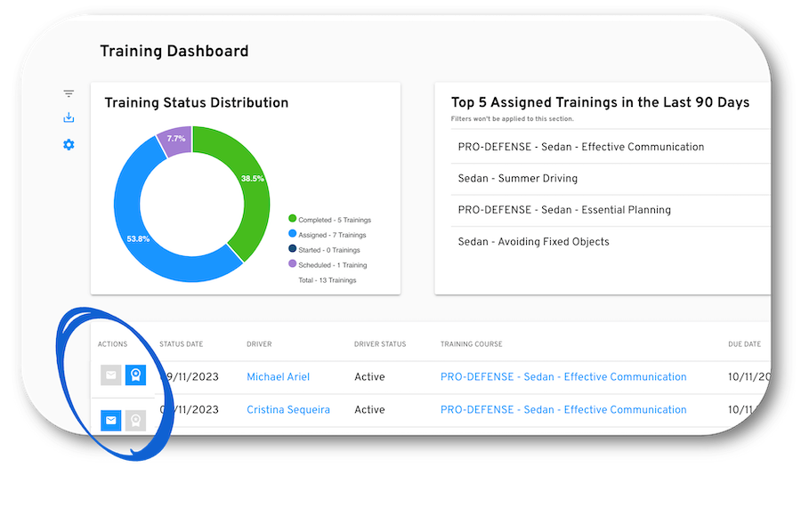Click the grey email icon in Michael Ariel's row
This screenshot has height=532, width=801.
pyautogui.click(x=111, y=375)
